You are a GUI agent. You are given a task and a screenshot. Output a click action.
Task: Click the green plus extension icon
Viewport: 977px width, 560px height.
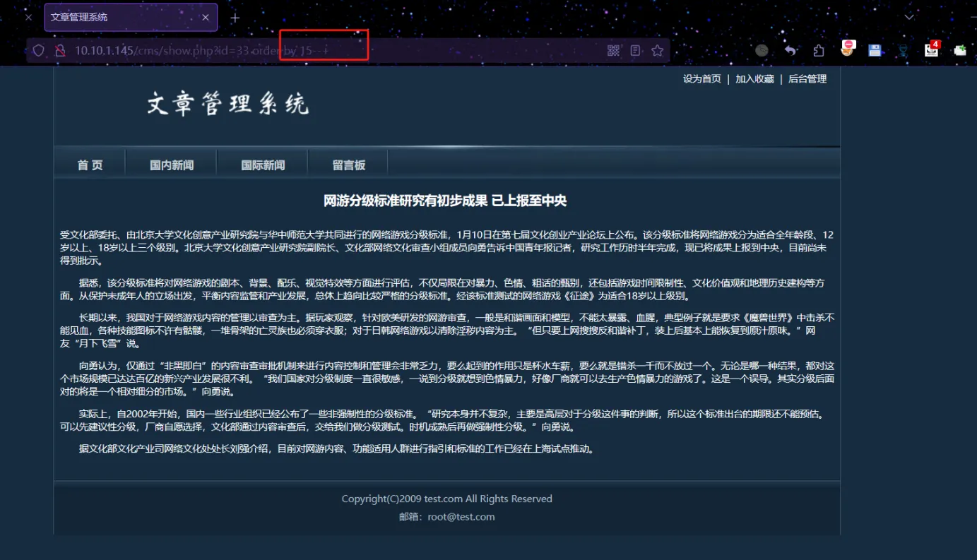(960, 50)
